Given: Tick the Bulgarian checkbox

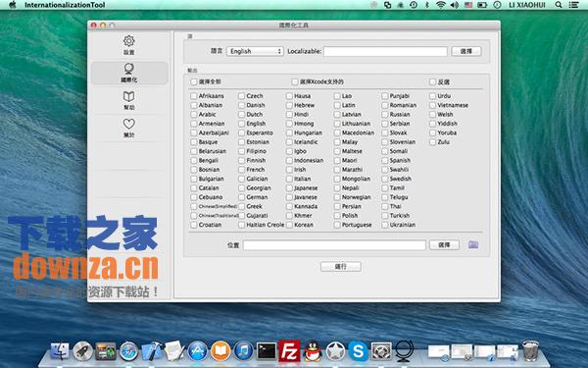Looking at the screenshot, I should [x=193, y=179].
